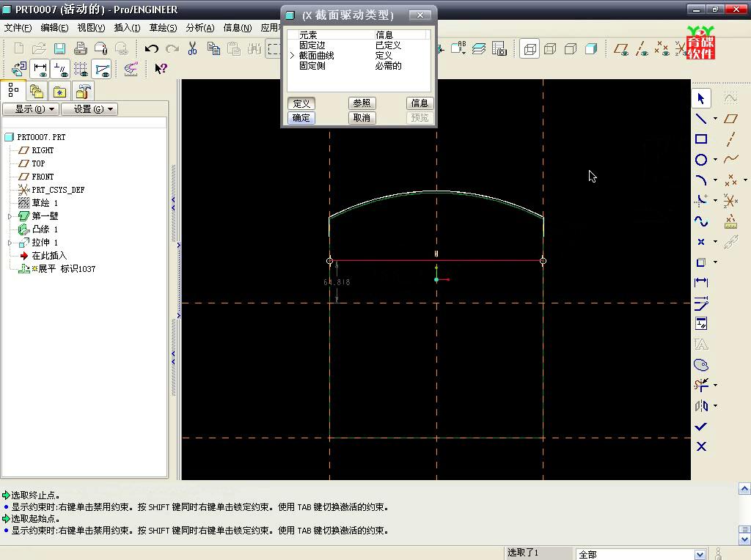Viewport: 751px width, 560px height.
Task: Open the Circle tool flyout arrow
Action: (715, 160)
